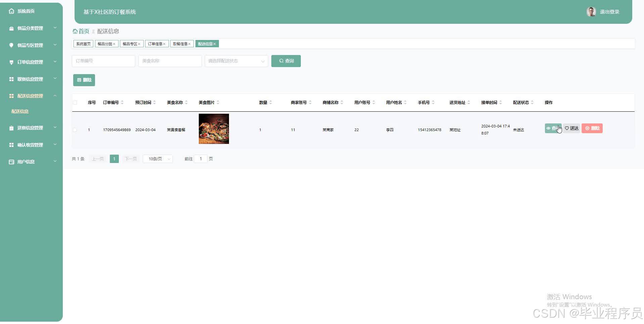The width and height of the screenshot is (644, 324).
Task: Sort by 接单时间 column arrows
Action: [501, 102]
